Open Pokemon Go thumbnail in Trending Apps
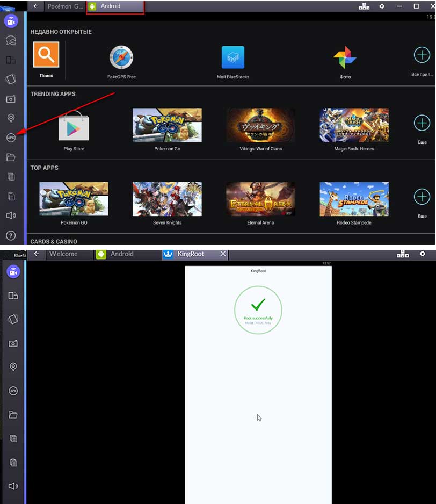Image resolution: width=436 pixels, height=504 pixels. click(167, 125)
